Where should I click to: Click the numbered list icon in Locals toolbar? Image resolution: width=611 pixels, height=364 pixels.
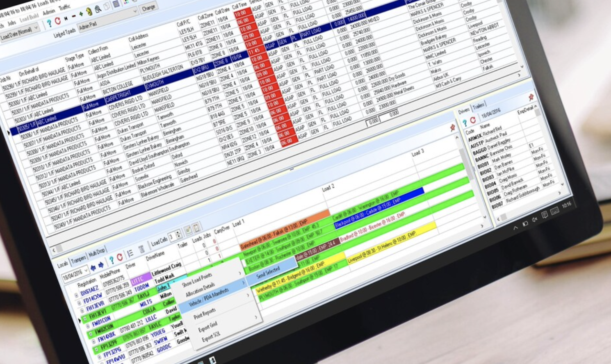pos(130,254)
